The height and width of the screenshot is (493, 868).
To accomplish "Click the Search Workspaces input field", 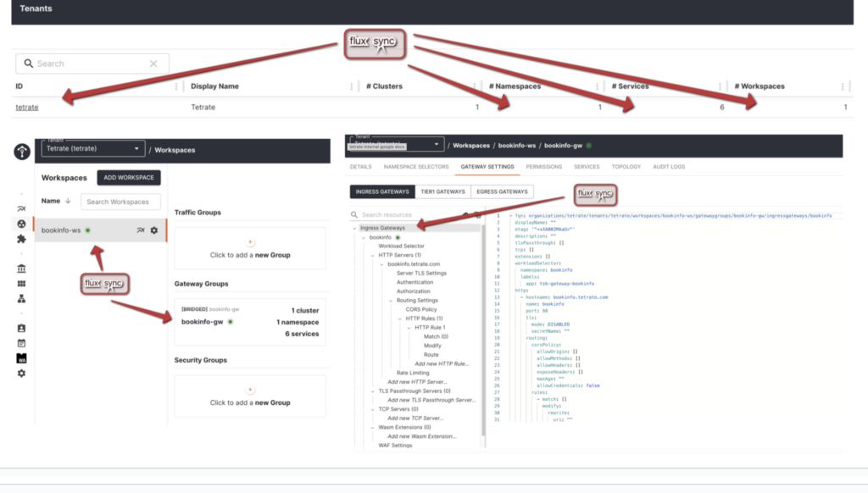I will click(120, 202).
